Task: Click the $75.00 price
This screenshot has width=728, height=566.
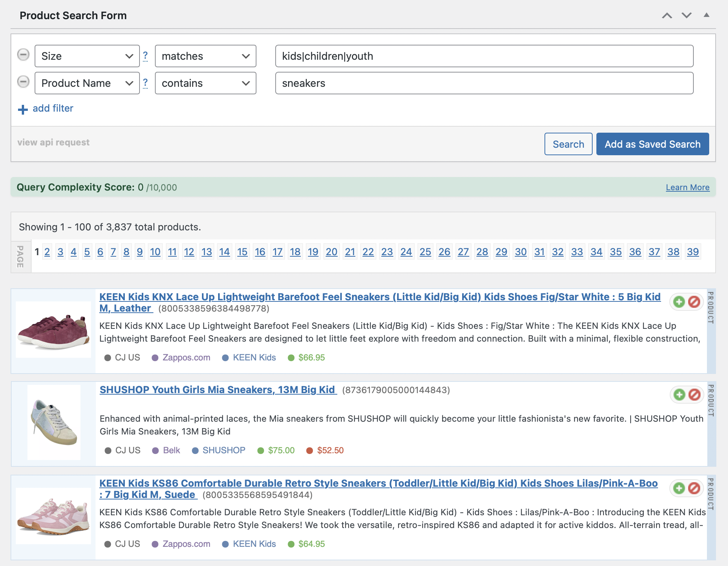Action: tap(281, 450)
